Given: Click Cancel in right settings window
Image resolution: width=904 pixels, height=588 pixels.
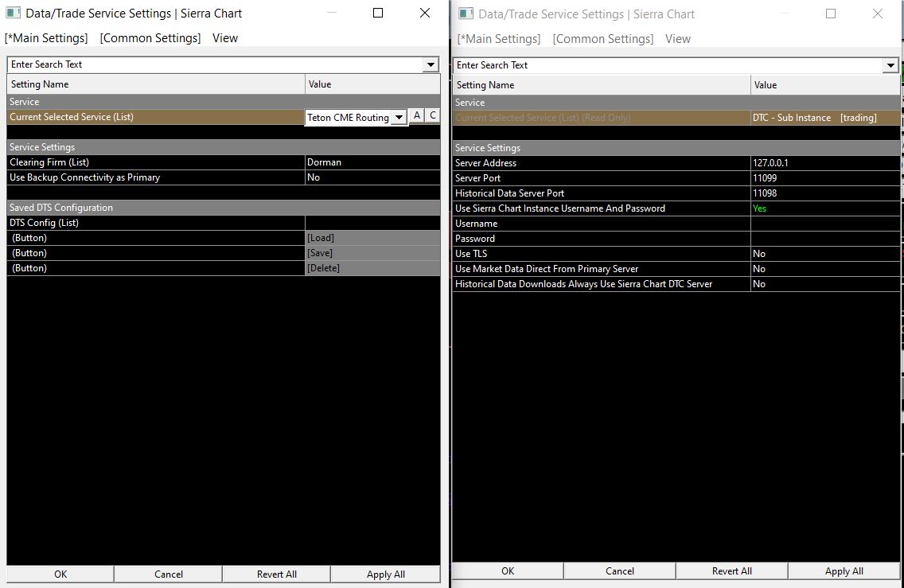Looking at the screenshot, I should pos(620,570).
